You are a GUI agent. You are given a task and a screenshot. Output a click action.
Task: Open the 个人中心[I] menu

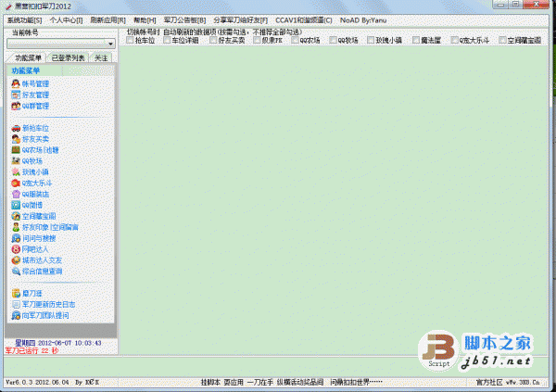pyautogui.click(x=67, y=20)
